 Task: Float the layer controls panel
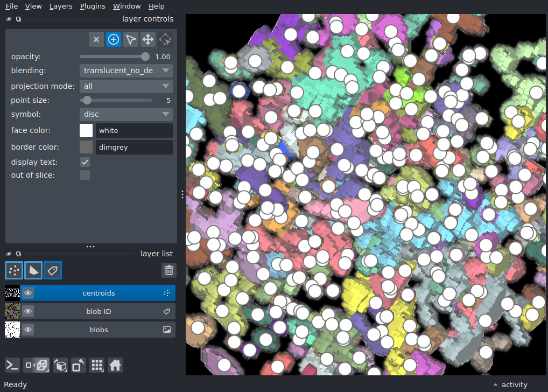18,19
